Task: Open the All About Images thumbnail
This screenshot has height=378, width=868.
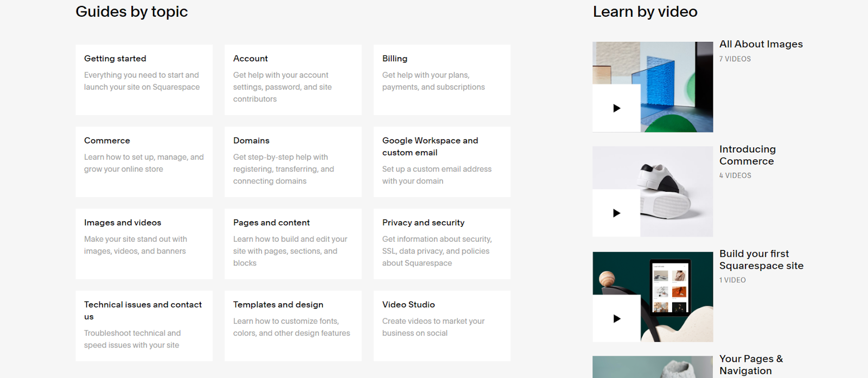Action: pyautogui.click(x=653, y=87)
